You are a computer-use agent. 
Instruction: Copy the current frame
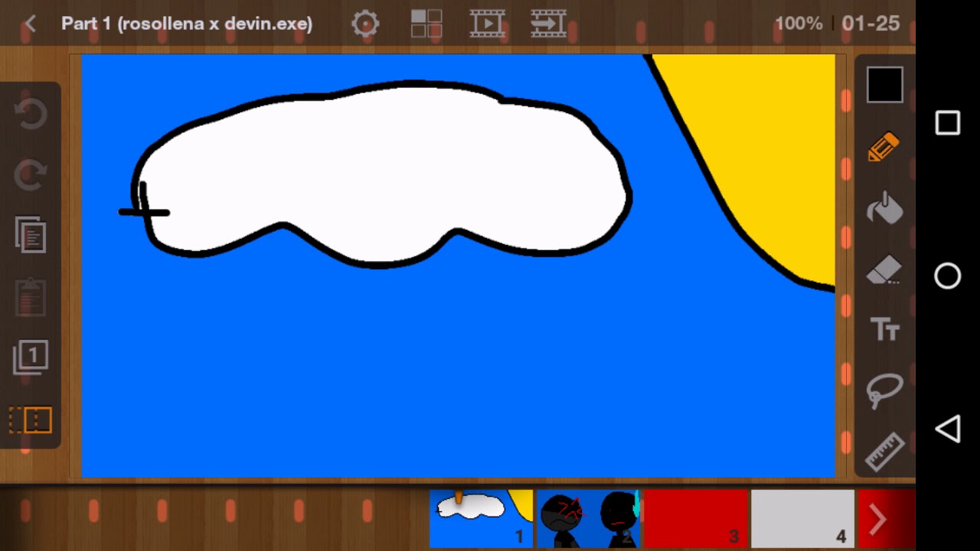(x=31, y=235)
